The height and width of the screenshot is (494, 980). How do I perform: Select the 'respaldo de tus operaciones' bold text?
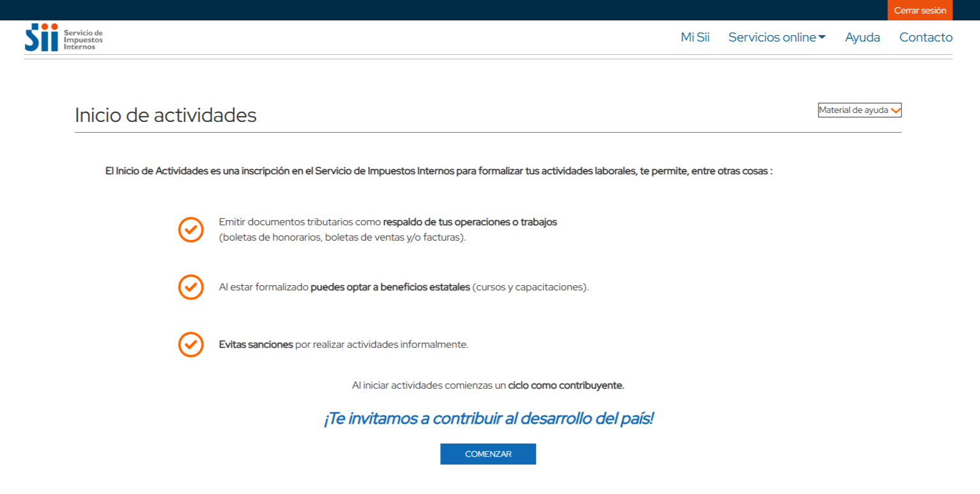470,222
